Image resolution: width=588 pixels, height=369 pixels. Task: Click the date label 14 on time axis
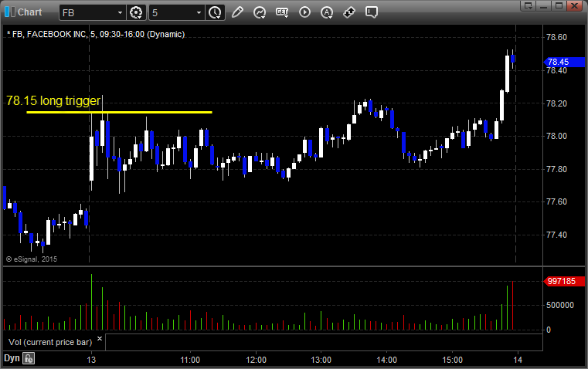pos(518,360)
